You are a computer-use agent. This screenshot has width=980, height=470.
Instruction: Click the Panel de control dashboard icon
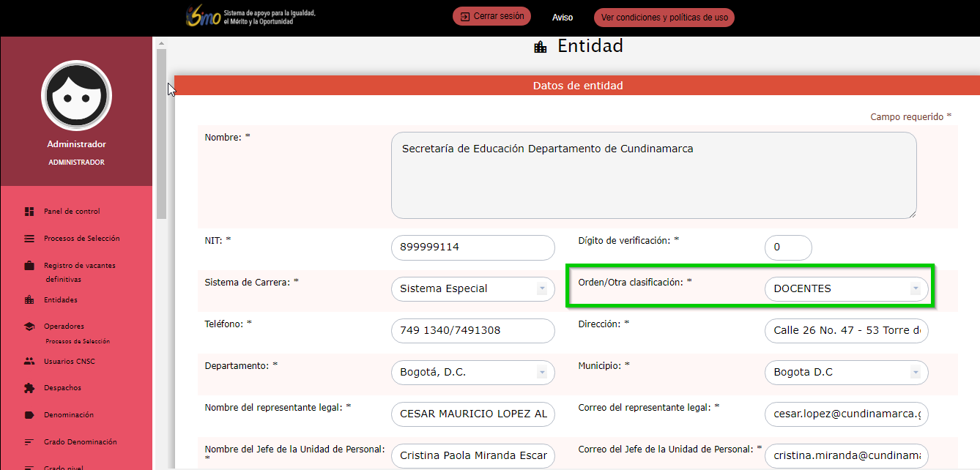point(29,212)
